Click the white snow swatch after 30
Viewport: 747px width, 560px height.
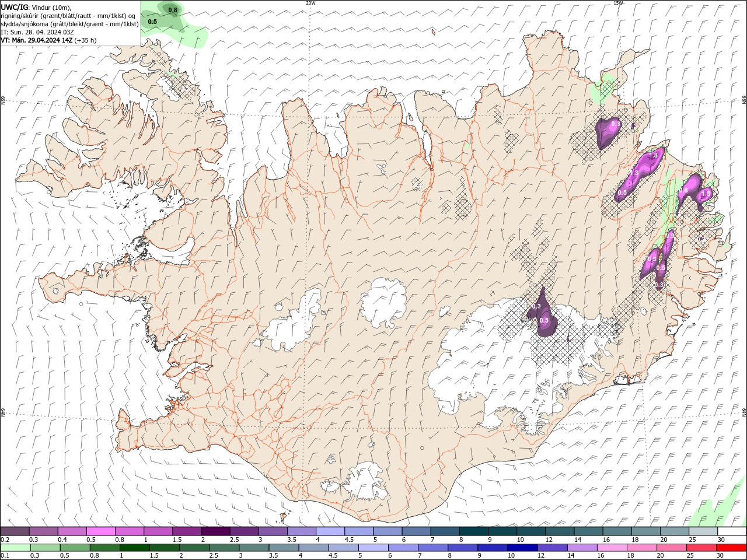pos(732,531)
